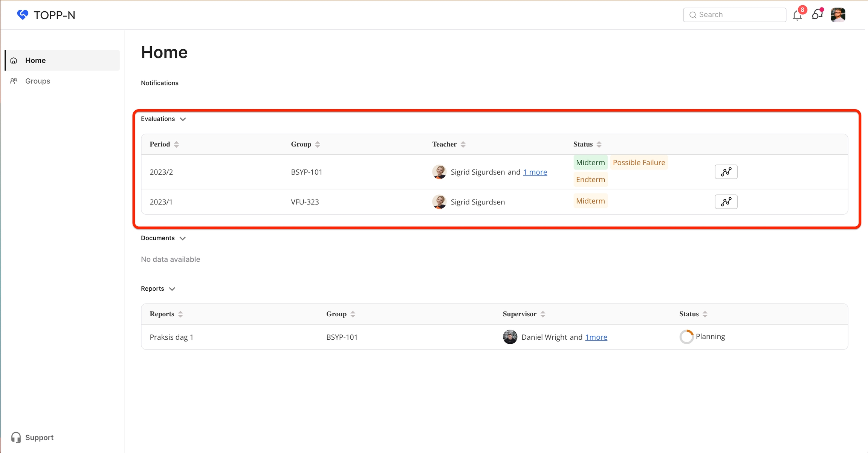Click the '1more' supervisor link
Screen dimensions: 868x453
click(596, 337)
